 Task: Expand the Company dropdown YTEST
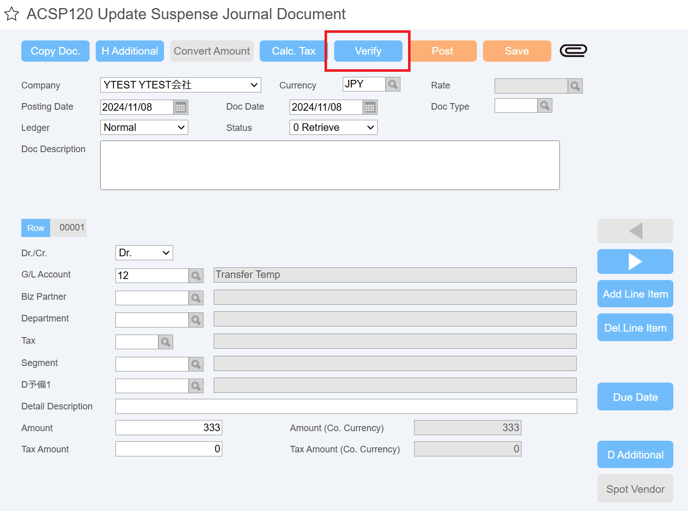[x=180, y=85]
